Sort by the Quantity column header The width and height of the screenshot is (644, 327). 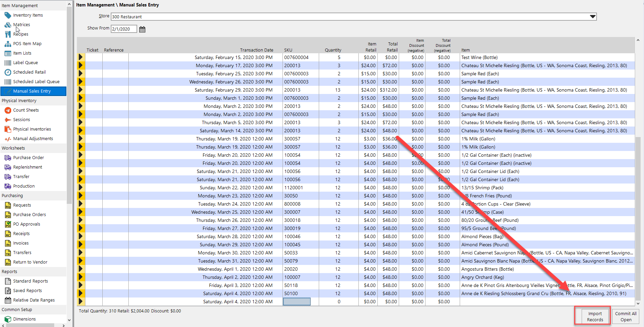pos(333,50)
